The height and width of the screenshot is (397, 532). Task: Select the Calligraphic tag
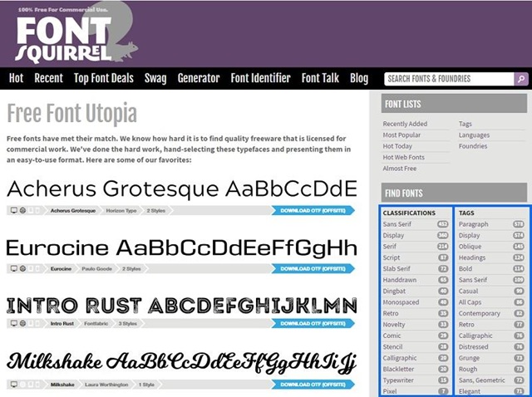(x=475, y=336)
